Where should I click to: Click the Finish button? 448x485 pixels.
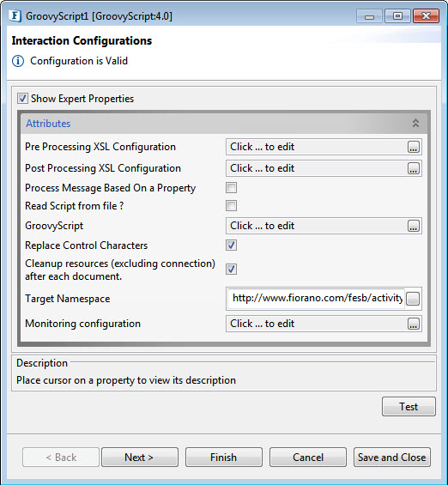click(x=224, y=458)
